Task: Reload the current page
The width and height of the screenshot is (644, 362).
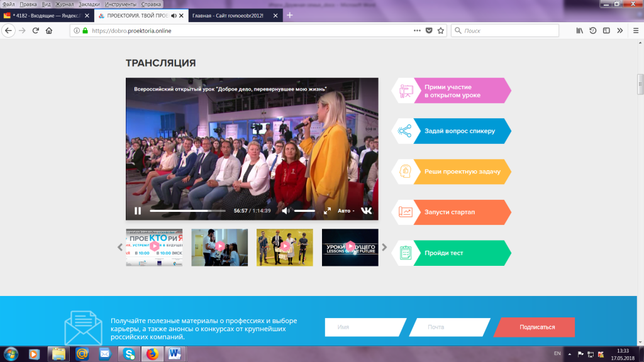Action: coord(36,30)
